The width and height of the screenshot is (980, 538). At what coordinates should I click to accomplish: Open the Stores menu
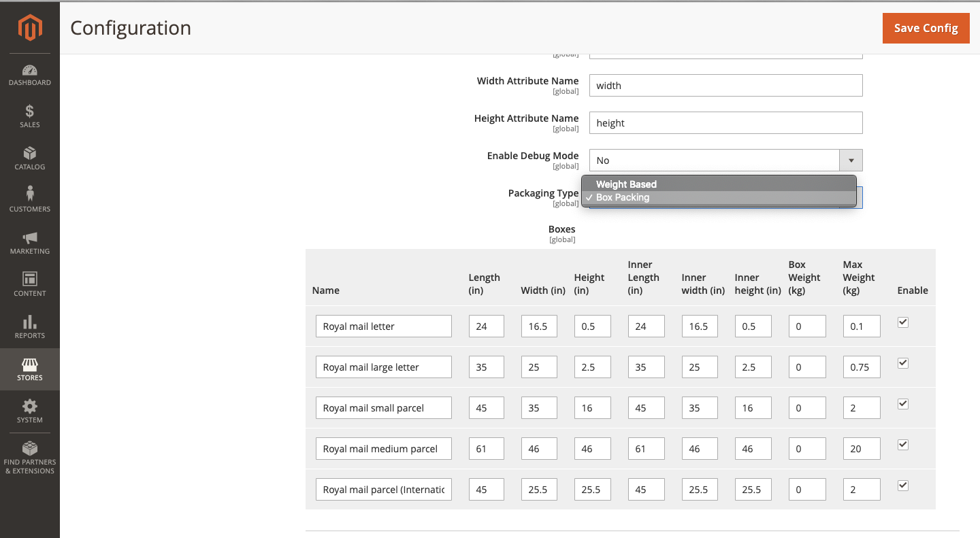coord(30,369)
